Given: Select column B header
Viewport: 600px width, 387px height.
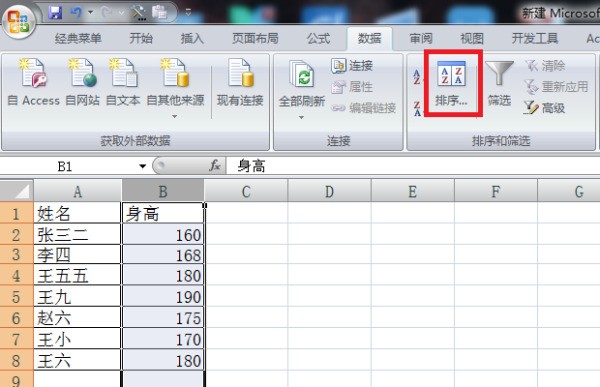Looking at the screenshot, I should (163, 191).
